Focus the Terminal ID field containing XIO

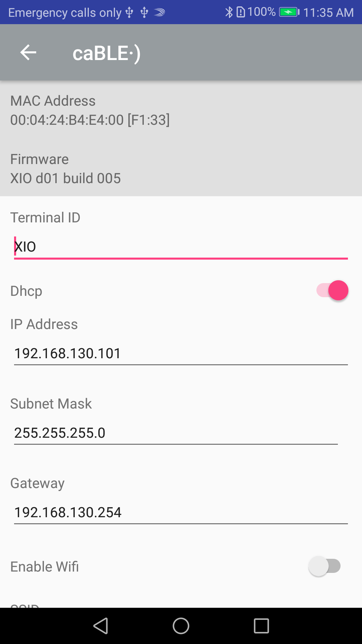(181, 247)
